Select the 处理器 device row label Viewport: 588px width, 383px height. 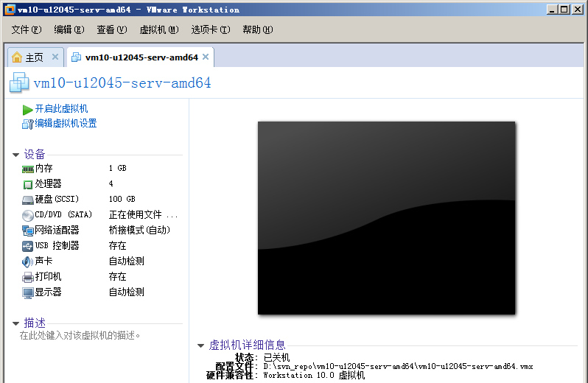pos(49,183)
